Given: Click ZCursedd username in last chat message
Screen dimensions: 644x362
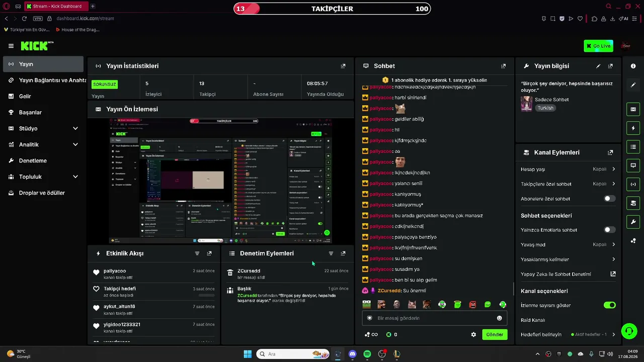Looking at the screenshot, I should (x=389, y=291).
